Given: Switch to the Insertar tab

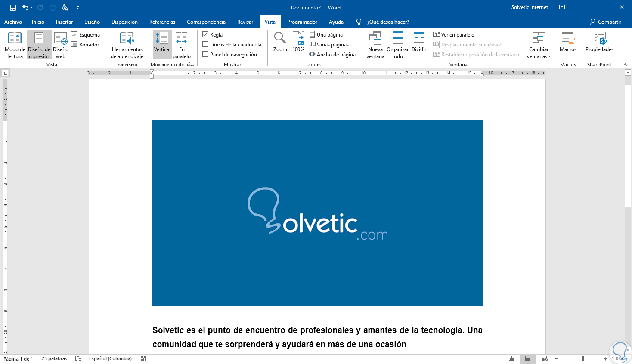Looking at the screenshot, I should 64,22.
